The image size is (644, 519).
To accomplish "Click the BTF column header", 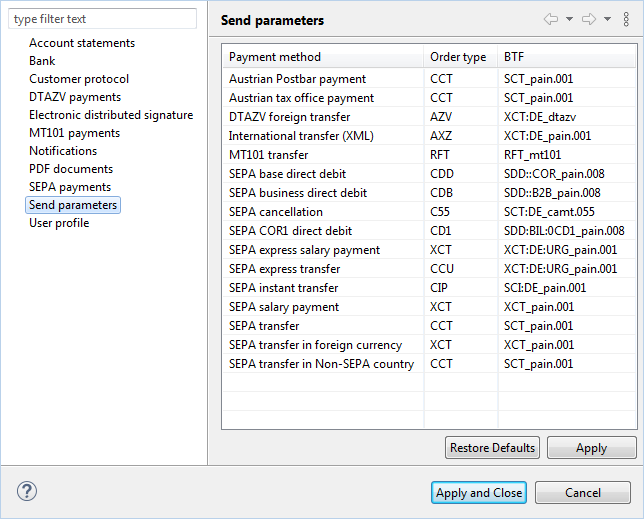I will click(x=567, y=57).
